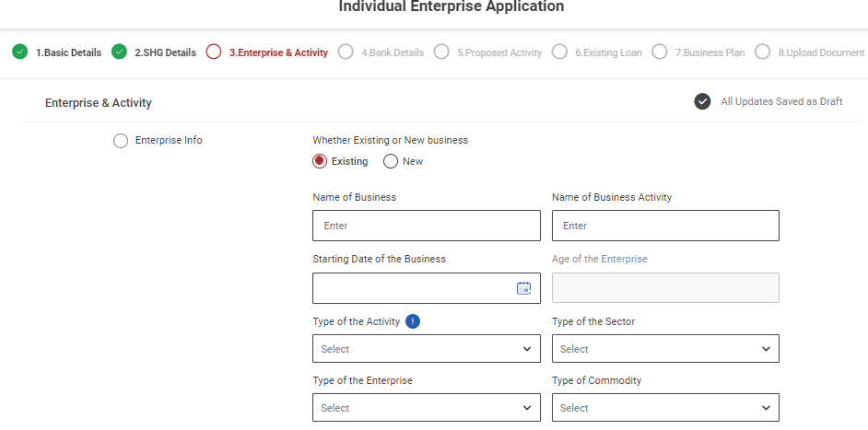The width and height of the screenshot is (868, 430).
Task: Click the Type of Activity info icon
Action: (x=413, y=321)
